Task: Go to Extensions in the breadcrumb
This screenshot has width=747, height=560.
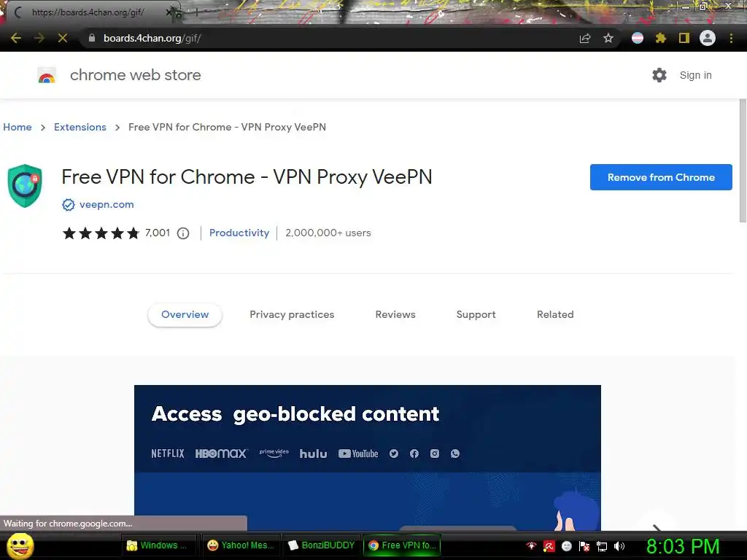Action: coord(80,127)
